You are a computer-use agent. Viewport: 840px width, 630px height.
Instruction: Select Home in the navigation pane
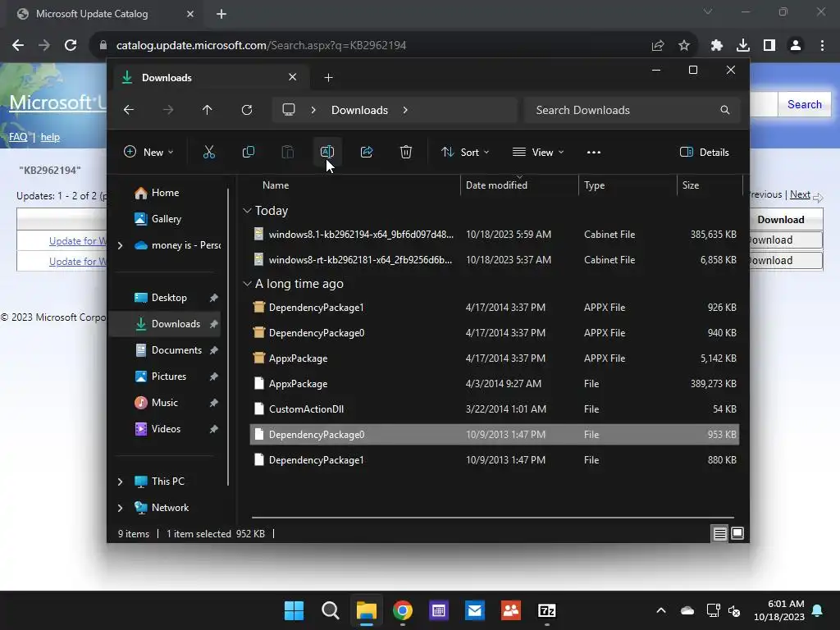click(x=165, y=192)
